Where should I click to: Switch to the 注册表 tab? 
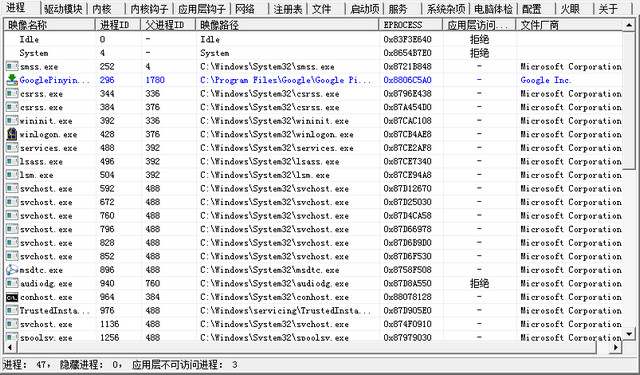coord(287,9)
